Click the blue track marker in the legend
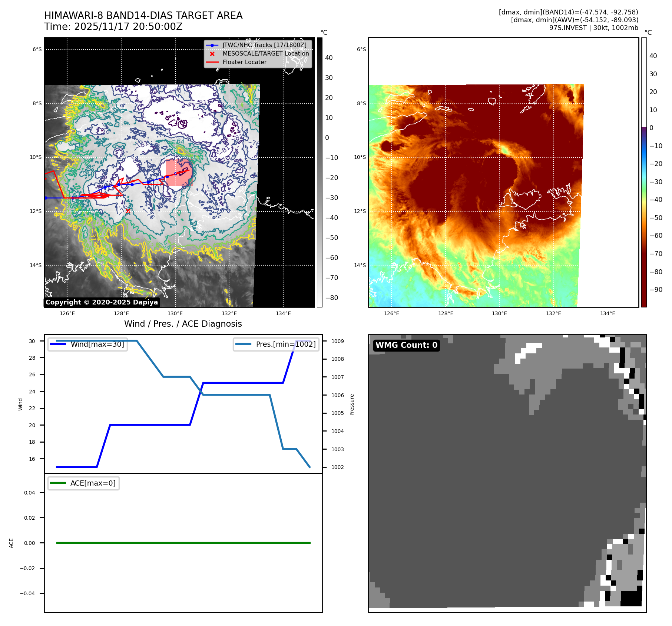 212,45
